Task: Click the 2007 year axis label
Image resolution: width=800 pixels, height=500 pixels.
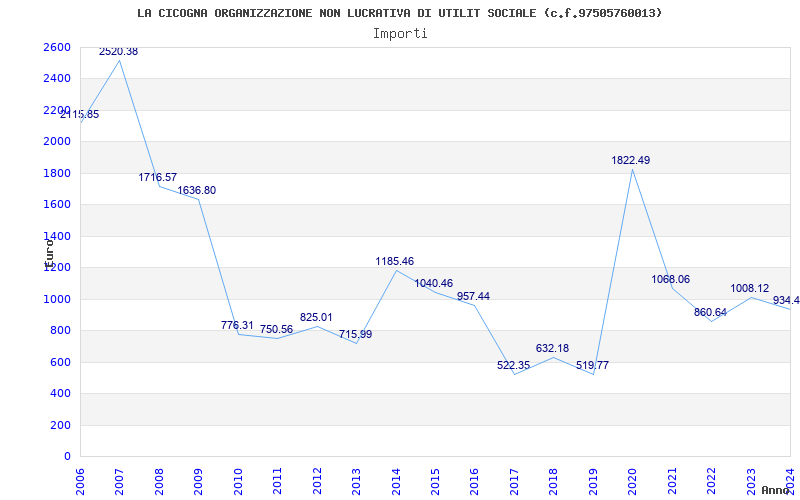Action: point(119,480)
